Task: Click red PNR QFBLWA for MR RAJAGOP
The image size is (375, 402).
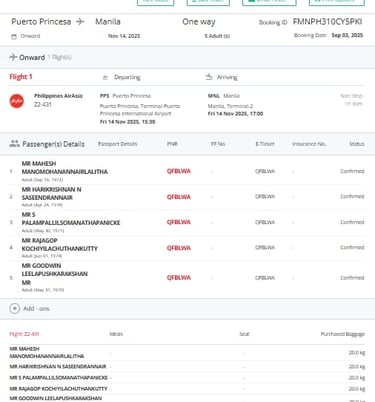Action: pos(179,248)
